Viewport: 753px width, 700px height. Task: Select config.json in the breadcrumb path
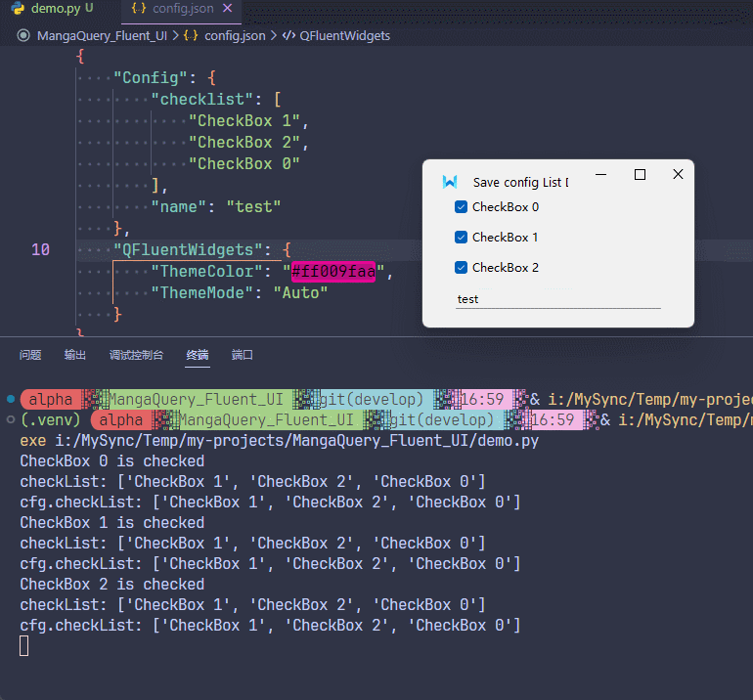[x=235, y=36]
